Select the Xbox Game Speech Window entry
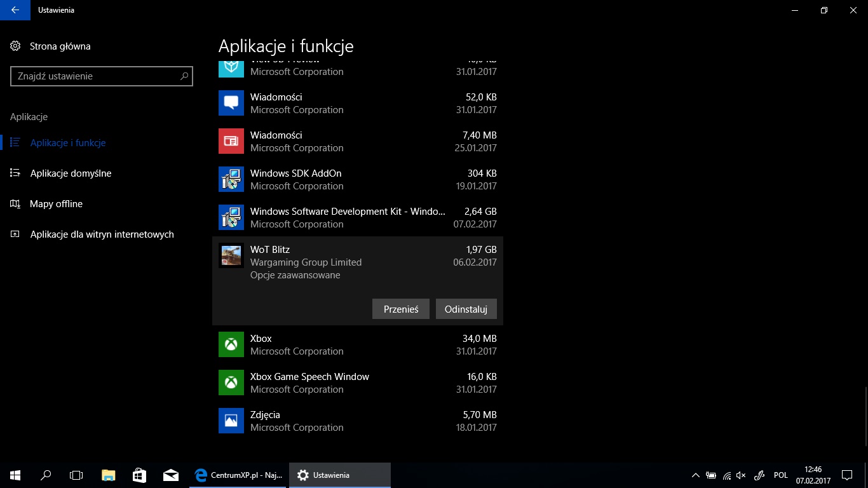 [x=358, y=383]
